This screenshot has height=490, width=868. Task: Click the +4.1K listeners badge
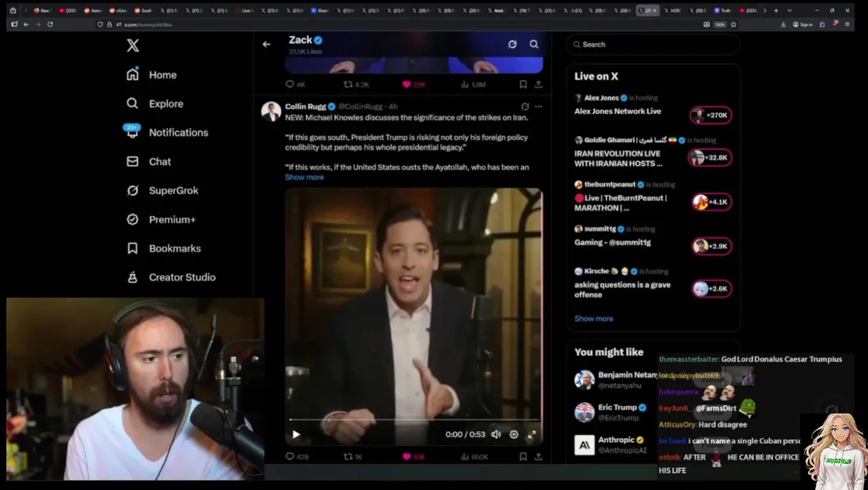(711, 201)
